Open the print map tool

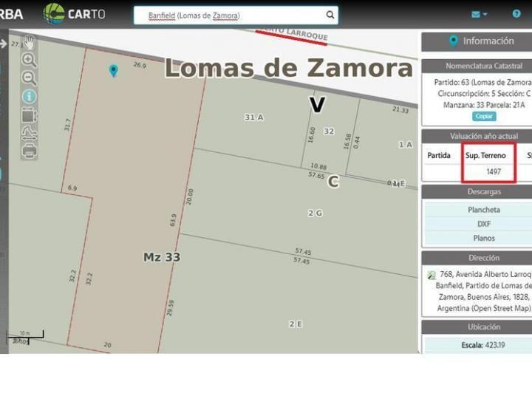click(29, 151)
